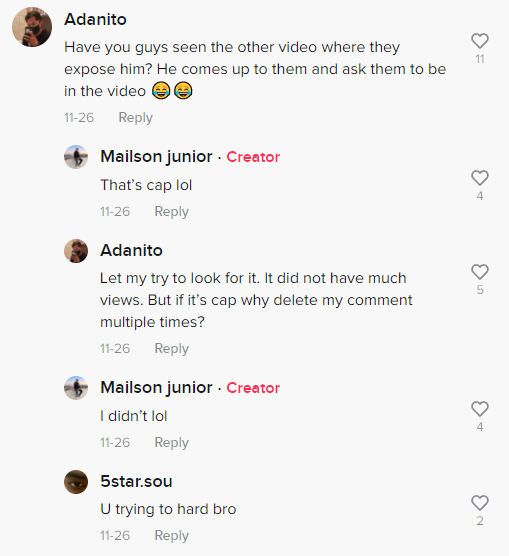Reply to "That's cap lol" comment
Screen dimensions: 509x556
[172, 212]
